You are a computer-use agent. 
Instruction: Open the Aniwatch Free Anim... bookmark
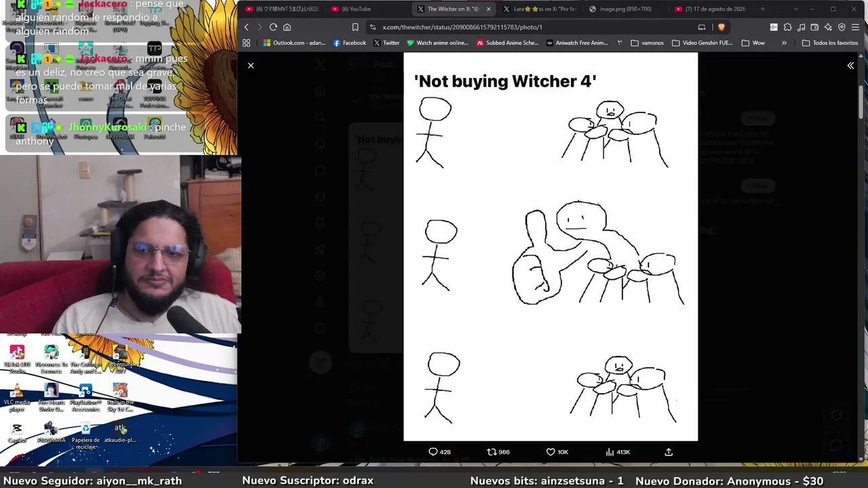[x=578, y=43]
